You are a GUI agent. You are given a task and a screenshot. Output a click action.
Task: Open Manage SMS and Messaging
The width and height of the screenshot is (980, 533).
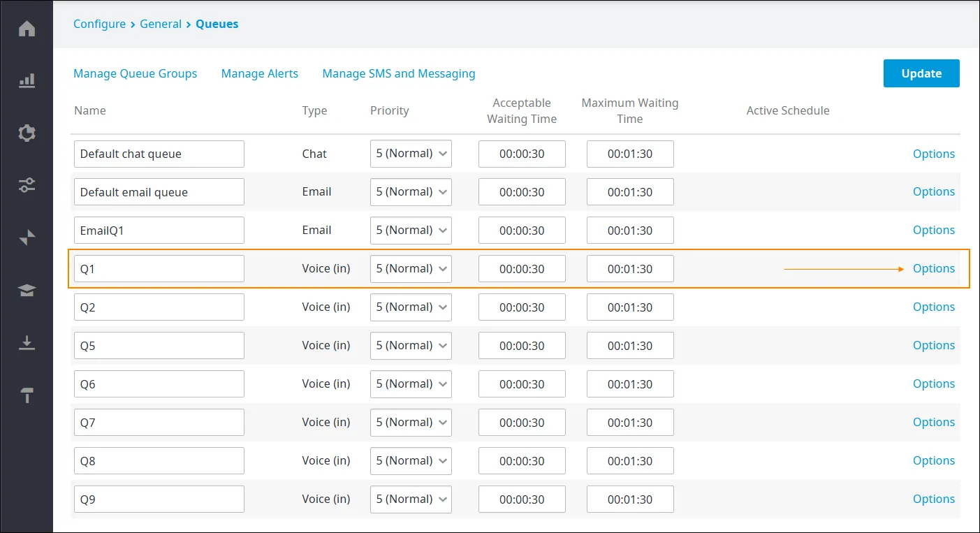[399, 73]
